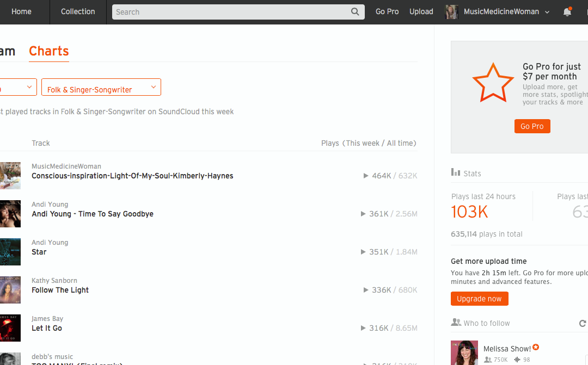Screen dimensions: 588x365
Task: Visit the debb's music artist profile
Action: pyautogui.click(x=52, y=357)
